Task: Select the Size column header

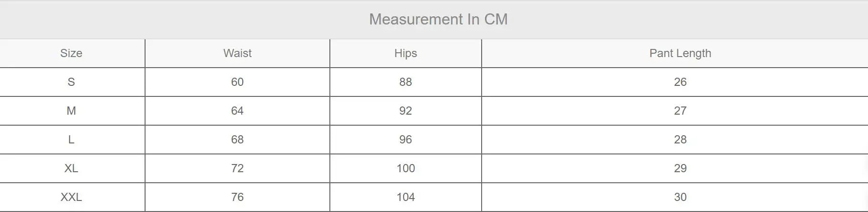Action: (x=71, y=53)
